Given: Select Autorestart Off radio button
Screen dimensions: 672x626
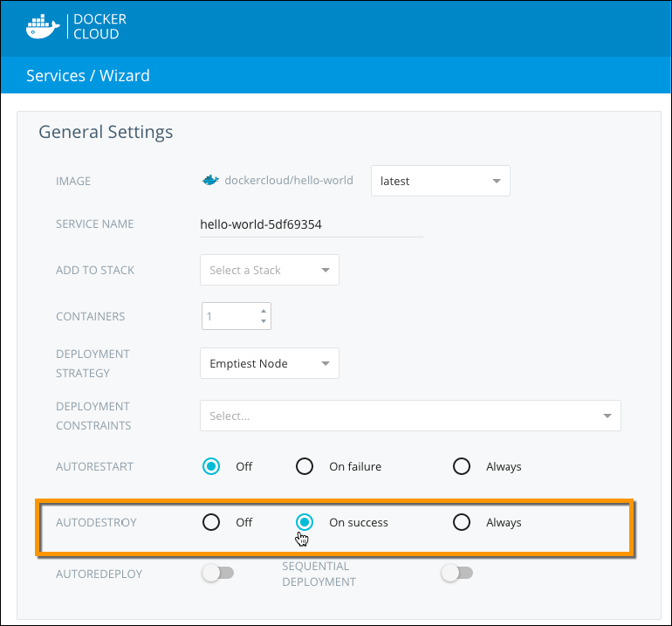Looking at the screenshot, I should pyautogui.click(x=211, y=466).
